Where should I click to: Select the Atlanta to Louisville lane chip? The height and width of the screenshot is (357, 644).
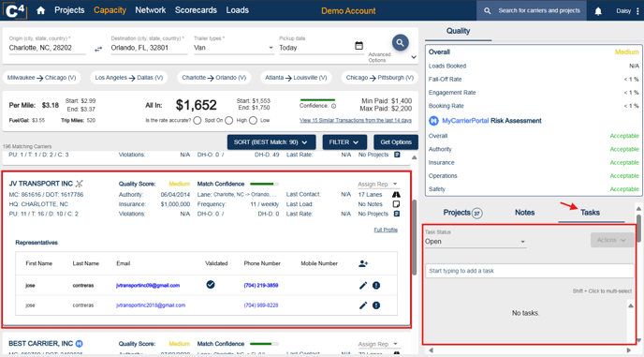(x=296, y=78)
